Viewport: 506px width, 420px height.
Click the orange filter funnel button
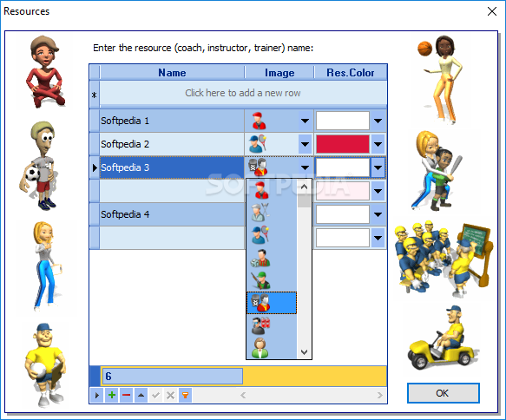[x=185, y=395]
